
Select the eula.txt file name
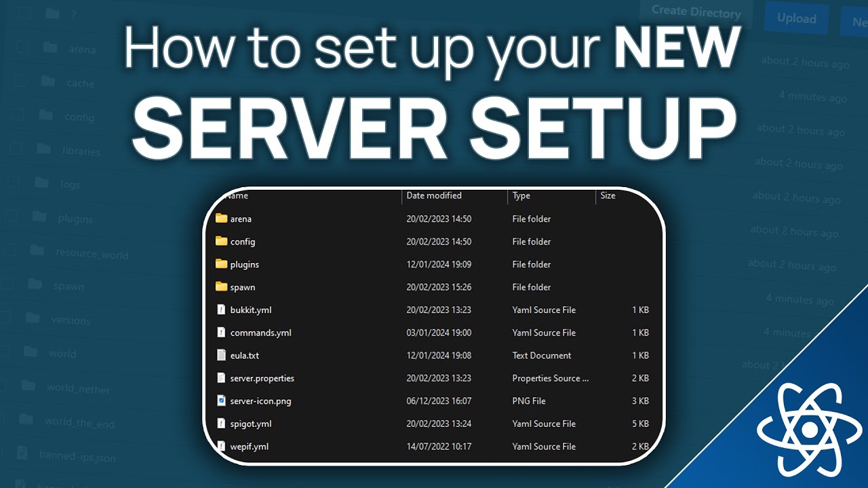click(245, 355)
